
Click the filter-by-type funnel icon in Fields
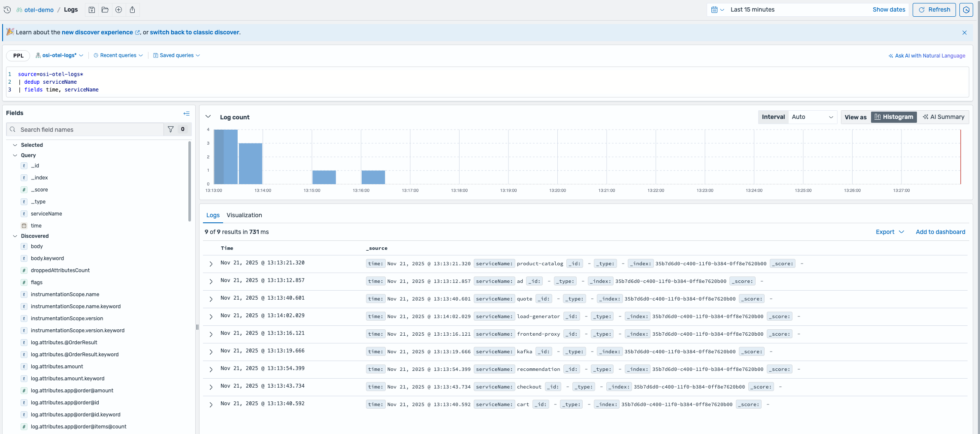[171, 129]
